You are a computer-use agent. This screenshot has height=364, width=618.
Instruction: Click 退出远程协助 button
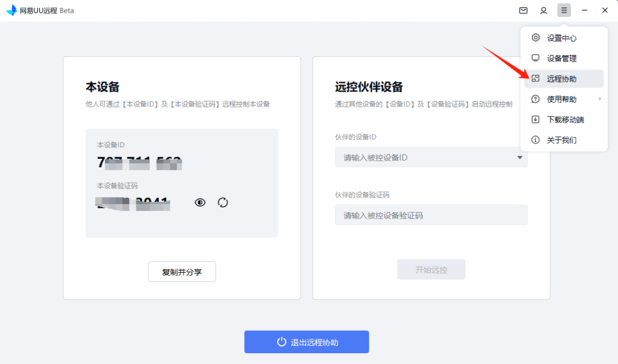tap(307, 342)
